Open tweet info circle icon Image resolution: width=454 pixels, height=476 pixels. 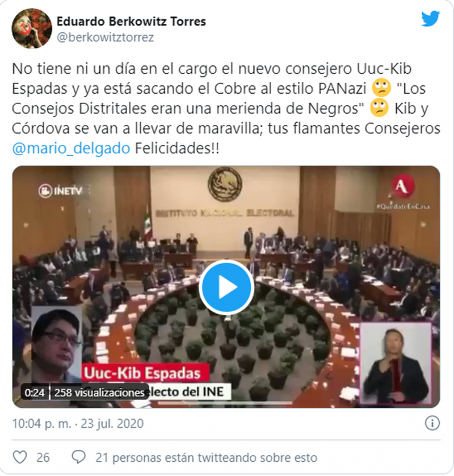[x=432, y=423]
